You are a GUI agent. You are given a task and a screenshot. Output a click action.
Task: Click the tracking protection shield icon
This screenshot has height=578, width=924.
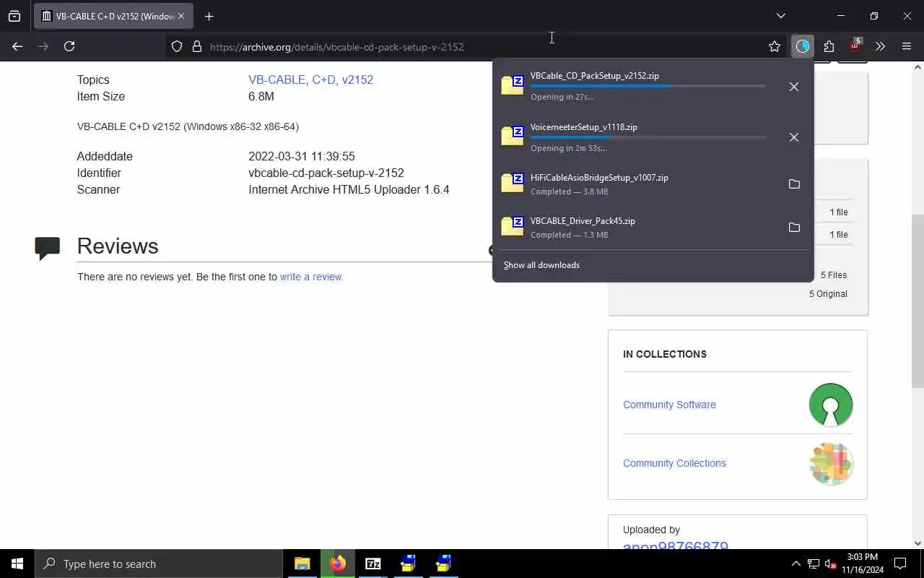pos(177,46)
